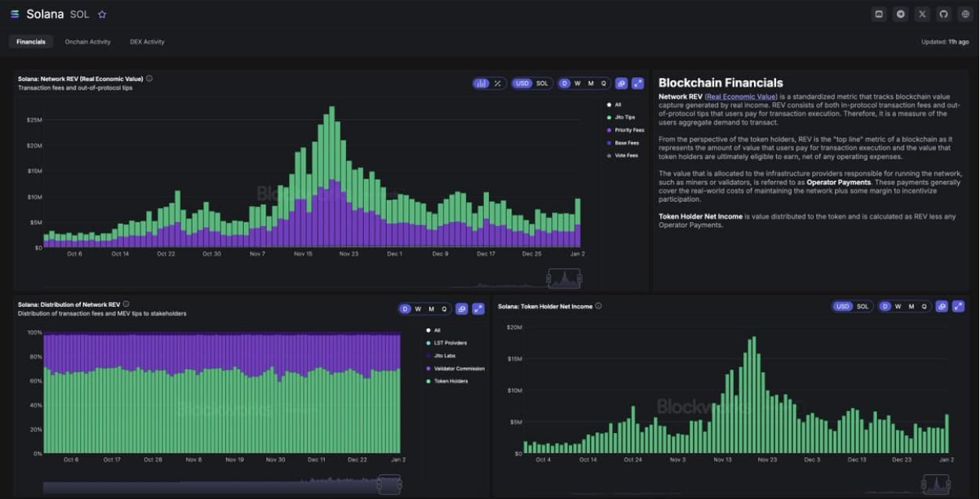Hide Validator Commission series in legend
Image resolution: width=980 pixels, height=499 pixels.
(x=459, y=369)
